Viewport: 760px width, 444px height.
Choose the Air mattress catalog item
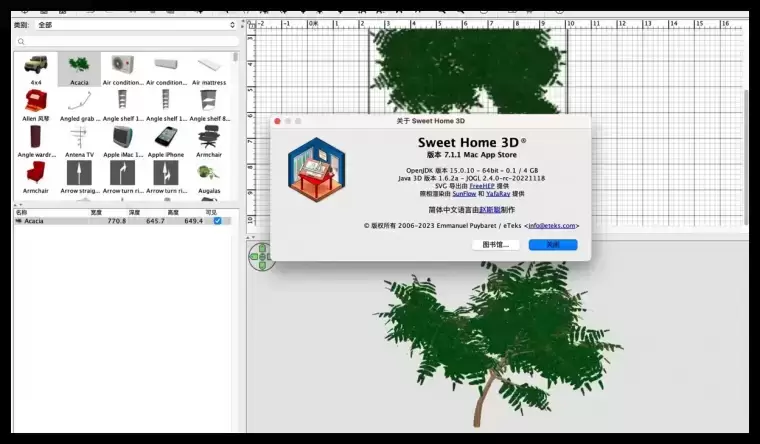(x=209, y=69)
